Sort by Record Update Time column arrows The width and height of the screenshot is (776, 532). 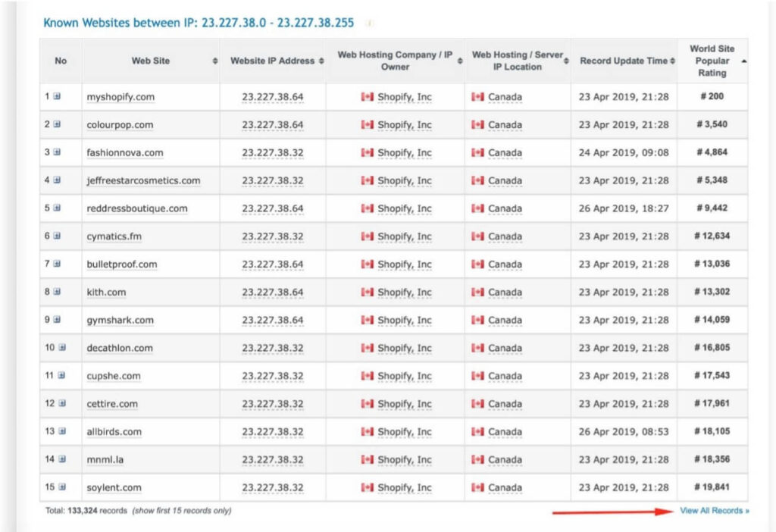673,61
